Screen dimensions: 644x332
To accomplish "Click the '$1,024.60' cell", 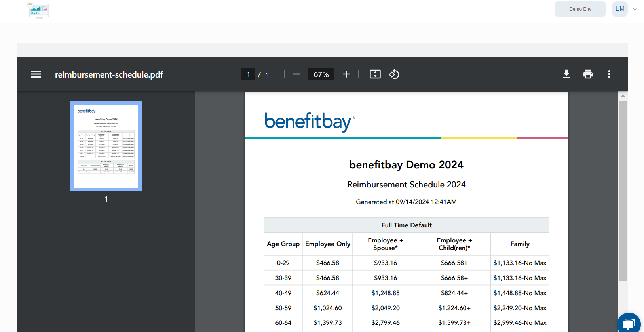I will (x=327, y=308).
